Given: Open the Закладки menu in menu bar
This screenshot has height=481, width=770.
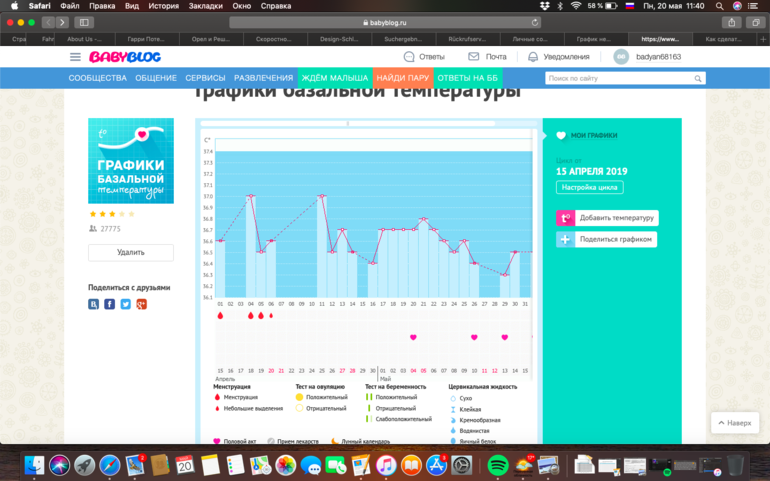Looking at the screenshot, I should pos(205,6).
